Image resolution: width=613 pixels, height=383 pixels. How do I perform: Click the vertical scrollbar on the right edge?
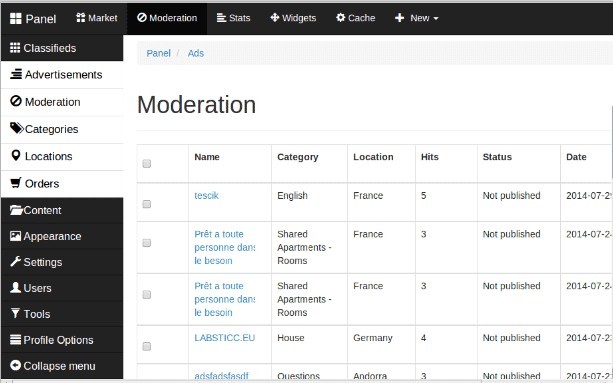[x=611, y=141]
